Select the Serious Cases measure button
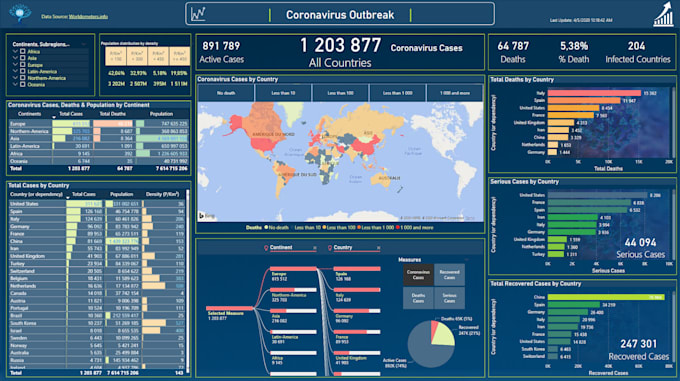 (x=449, y=298)
